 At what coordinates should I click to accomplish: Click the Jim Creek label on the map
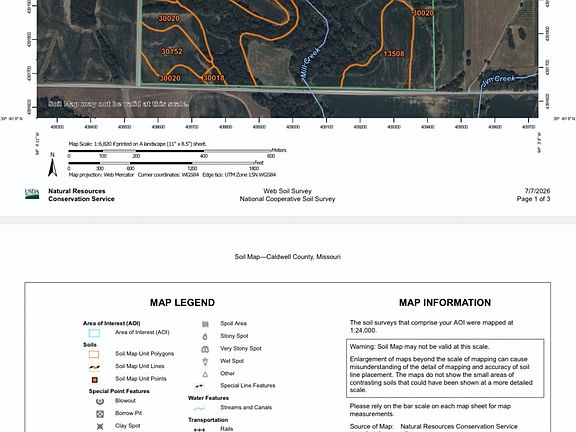pyautogui.click(x=499, y=80)
